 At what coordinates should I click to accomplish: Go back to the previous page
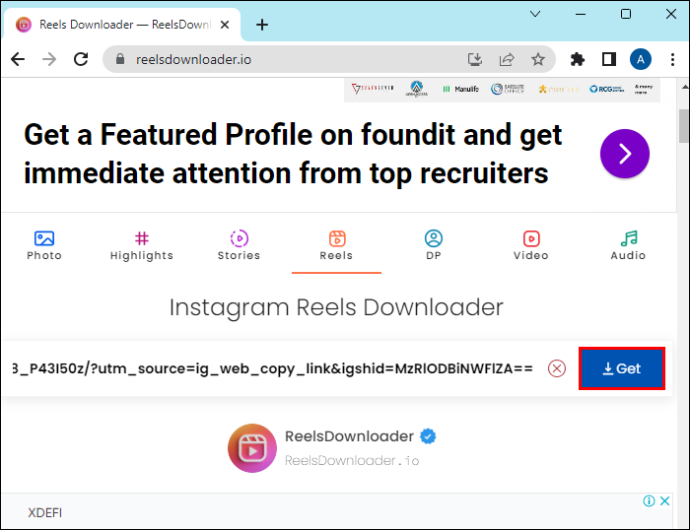click(18, 59)
